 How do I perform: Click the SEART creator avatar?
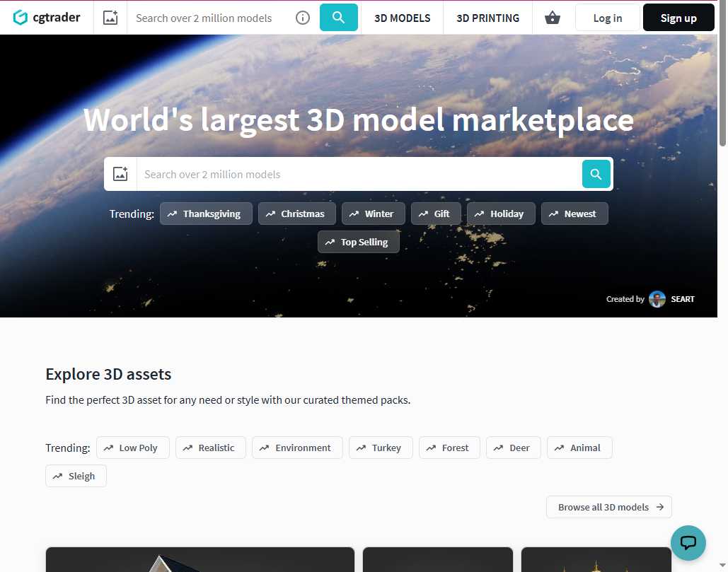657,299
